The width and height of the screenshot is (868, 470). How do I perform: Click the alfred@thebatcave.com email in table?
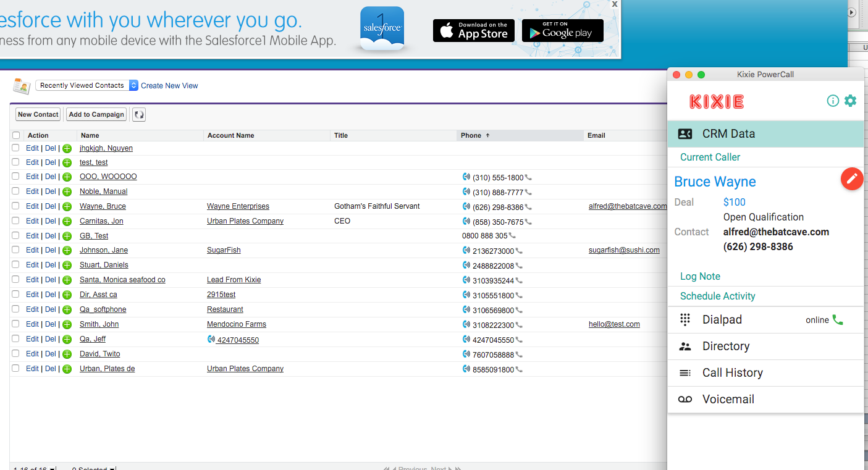(628, 206)
